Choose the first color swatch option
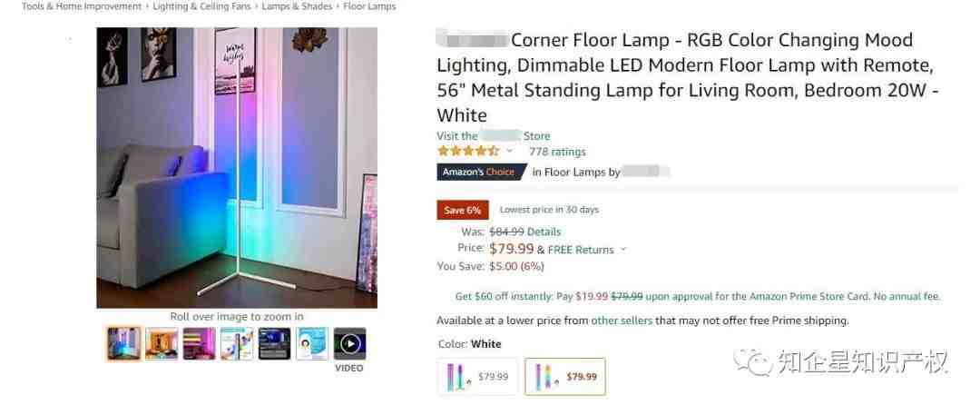The image size is (980, 405). (477, 376)
